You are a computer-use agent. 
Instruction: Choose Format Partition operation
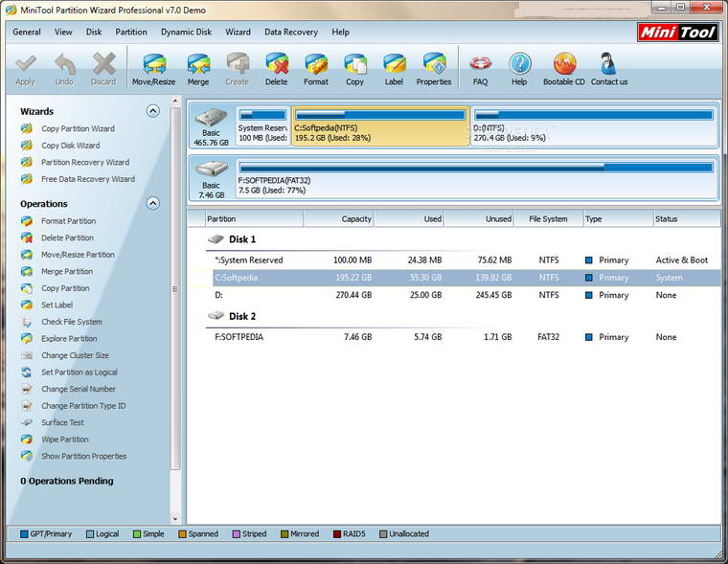(68, 221)
